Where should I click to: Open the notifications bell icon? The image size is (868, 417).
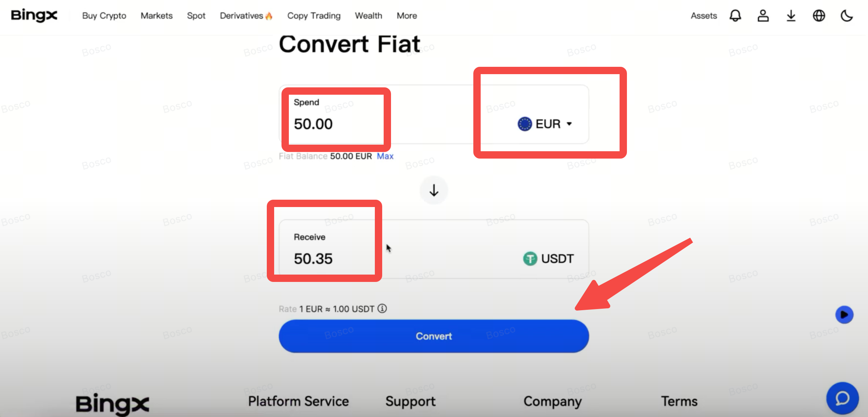pyautogui.click(x=735, y=16)
